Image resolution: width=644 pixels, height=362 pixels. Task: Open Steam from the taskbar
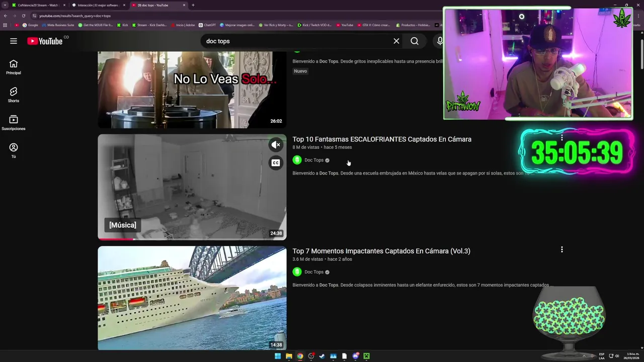322,356
